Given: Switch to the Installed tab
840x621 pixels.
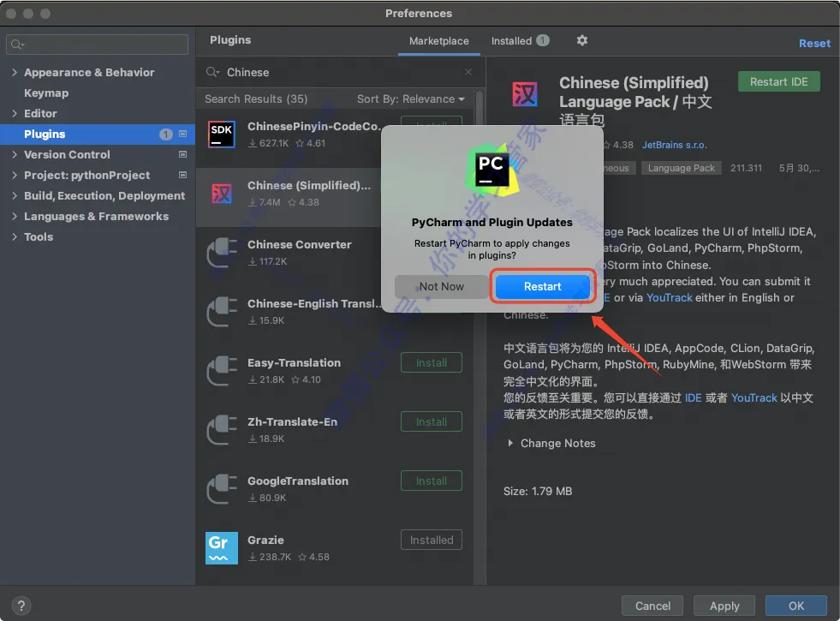Looking at the screenshot, I should pos(520,41).
